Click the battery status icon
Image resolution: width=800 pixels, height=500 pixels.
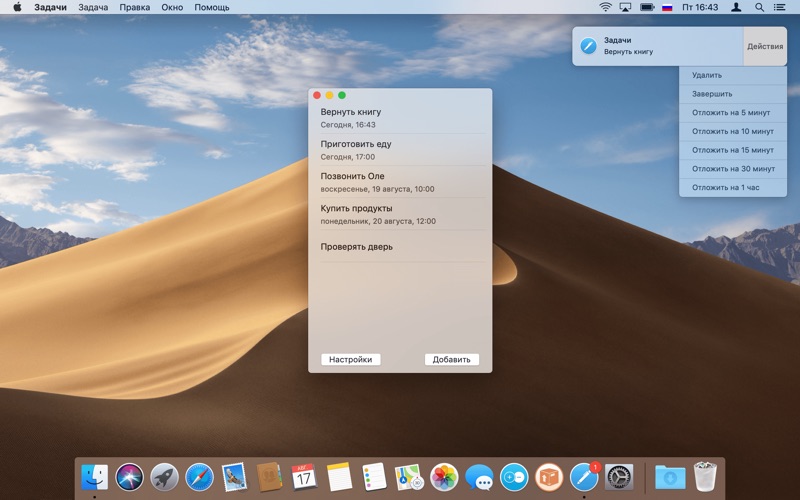pyautogui.click(x=647, y=7)
